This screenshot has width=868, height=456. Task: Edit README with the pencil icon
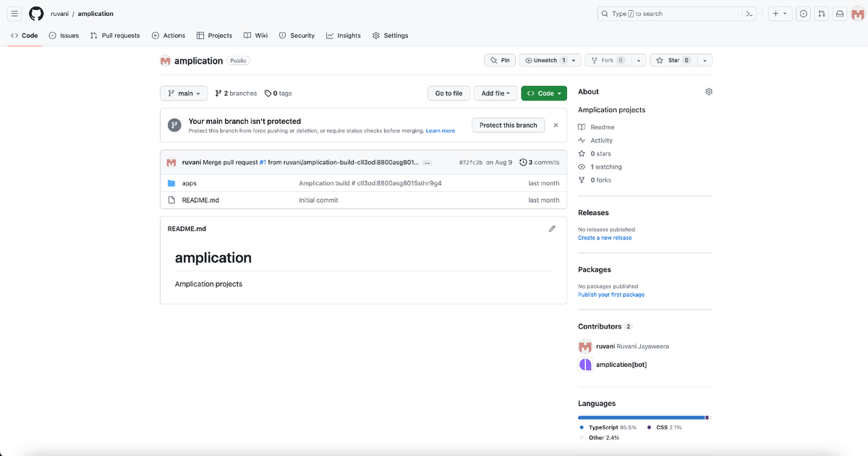coord(552,229)
